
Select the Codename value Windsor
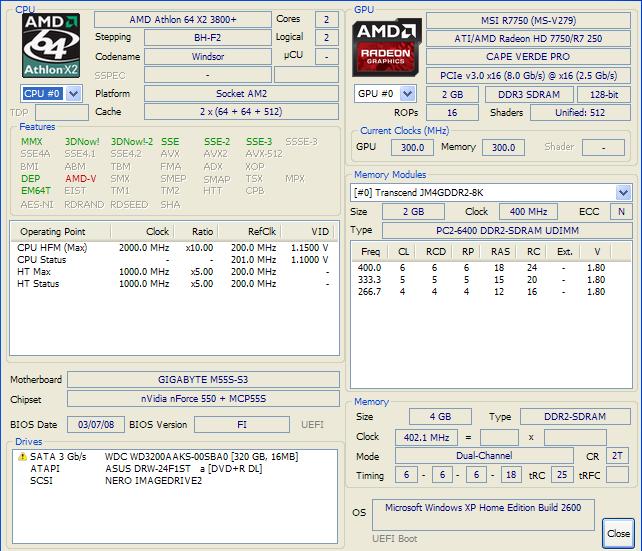[208, 56]
